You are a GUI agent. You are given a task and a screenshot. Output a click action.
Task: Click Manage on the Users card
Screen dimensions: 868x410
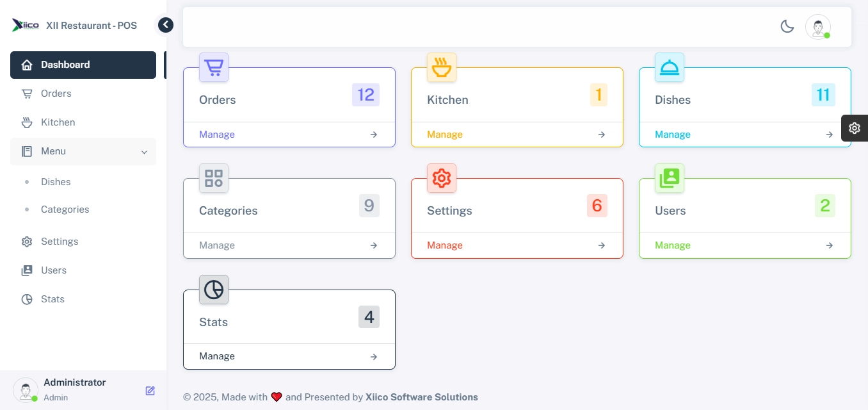(x=673, y=245)
